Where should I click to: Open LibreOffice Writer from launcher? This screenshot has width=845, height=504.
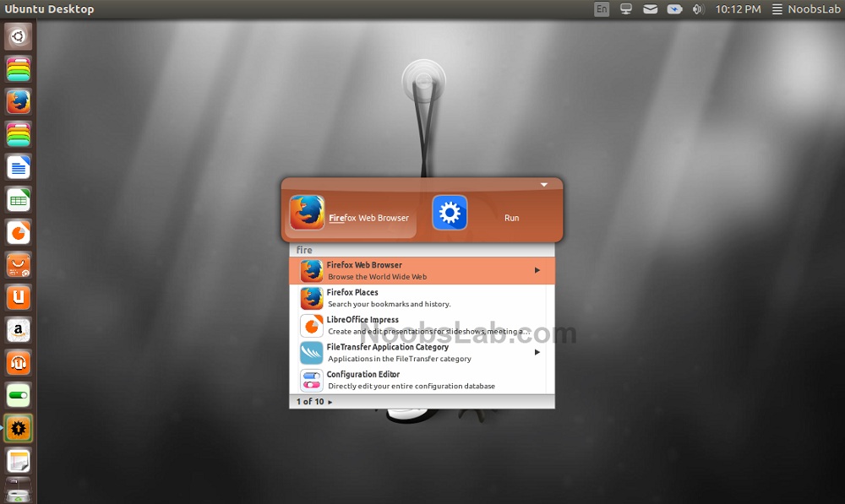19,167
